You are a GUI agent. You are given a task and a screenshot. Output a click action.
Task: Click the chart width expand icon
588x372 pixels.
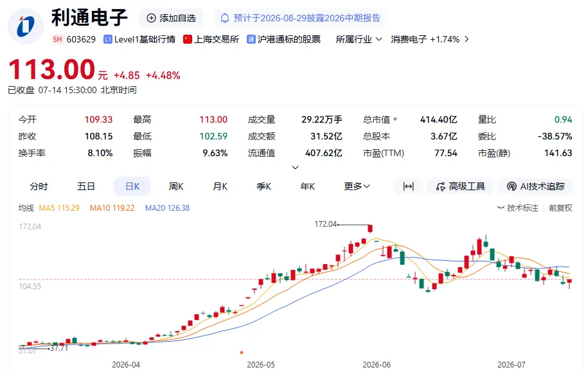coord(408,186)
